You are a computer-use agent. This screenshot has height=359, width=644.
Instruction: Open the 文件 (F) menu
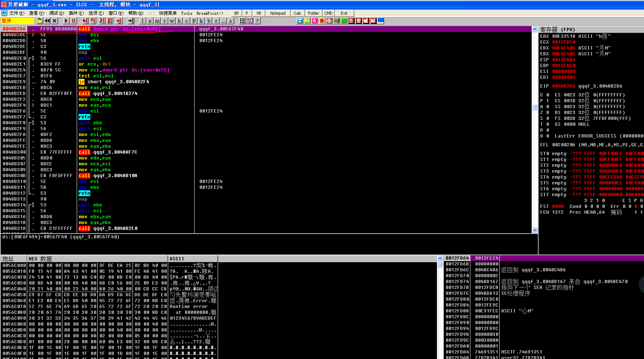(x=17, y=13)
